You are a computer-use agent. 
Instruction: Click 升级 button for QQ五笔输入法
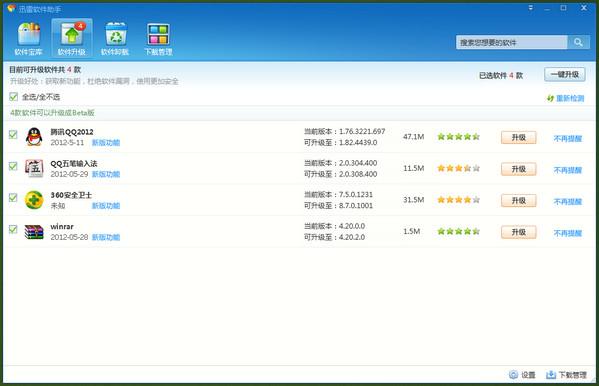coord(518,169)
